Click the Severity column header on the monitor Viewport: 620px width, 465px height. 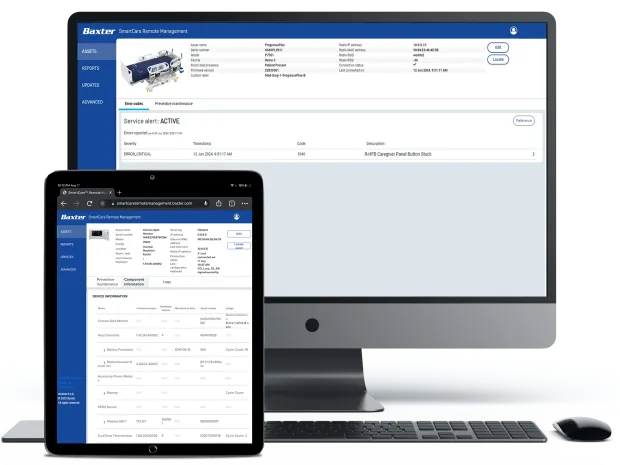(130, 144)
